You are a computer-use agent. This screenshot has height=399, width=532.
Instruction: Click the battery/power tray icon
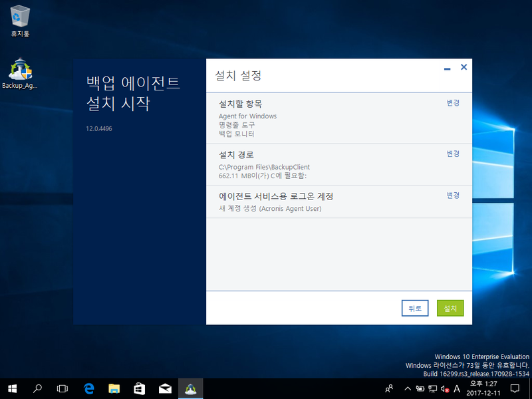(420, 389)
